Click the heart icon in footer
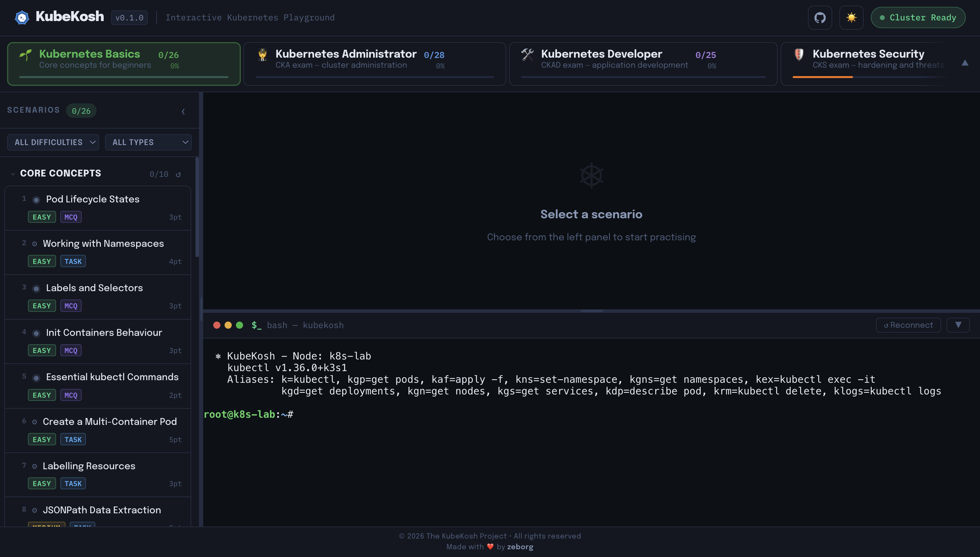This screenshot has width=980, height=557. pos(490,547)
